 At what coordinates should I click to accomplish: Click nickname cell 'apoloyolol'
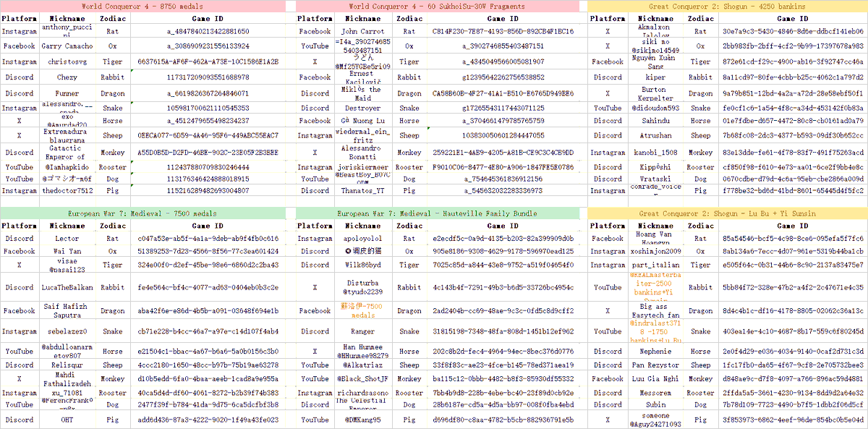363,238
